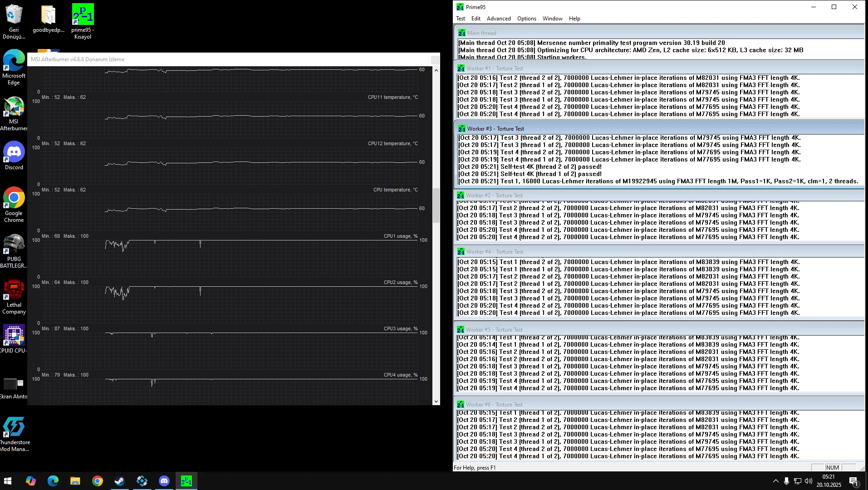Minimize the Prime95 window
The width and height of the screenshot is (868, 490).
tap(814, 7)
